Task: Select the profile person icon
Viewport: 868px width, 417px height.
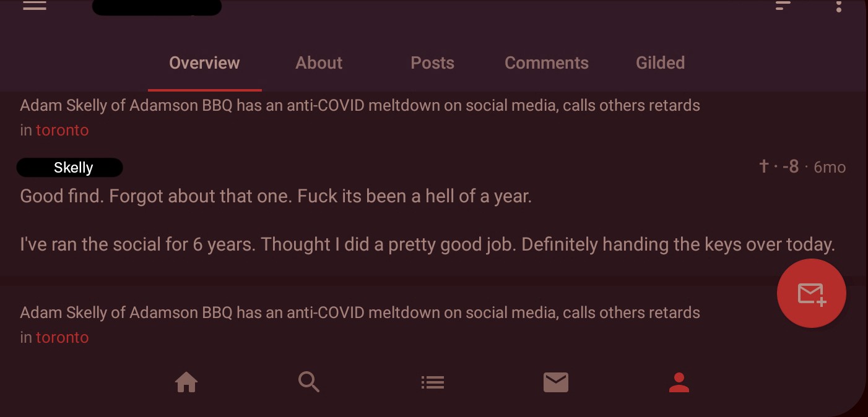Action: (679, 382)
